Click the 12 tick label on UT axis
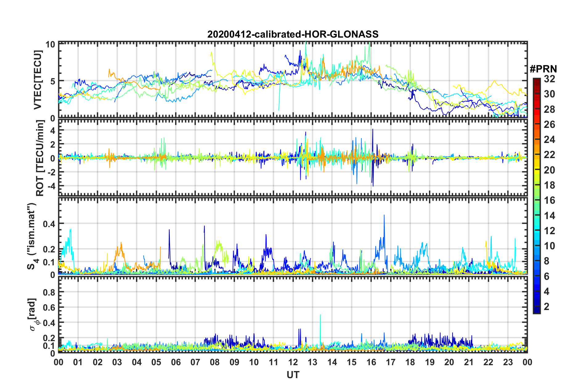 tap(293, 362)
